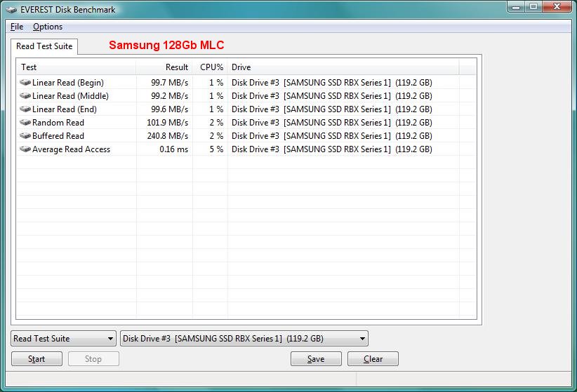Select the Buffered Read row label
This screenshot has width=577, height=392.
pyautogui.click(x=58, y=136)
